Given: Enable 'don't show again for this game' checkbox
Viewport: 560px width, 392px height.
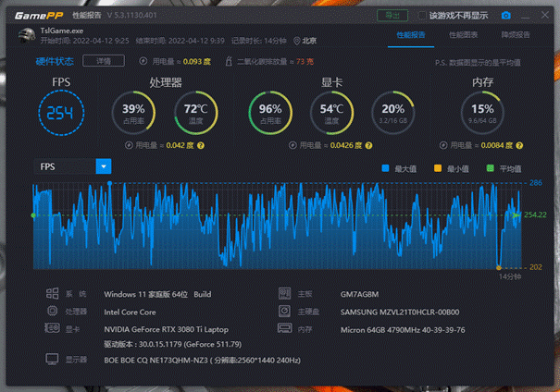Looking at the screenshot, I should pyautogui.click(x=423, y=16).
